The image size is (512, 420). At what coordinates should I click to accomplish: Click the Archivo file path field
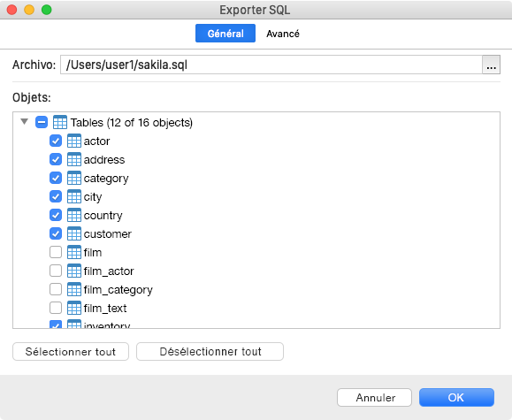tap(271, 65)
